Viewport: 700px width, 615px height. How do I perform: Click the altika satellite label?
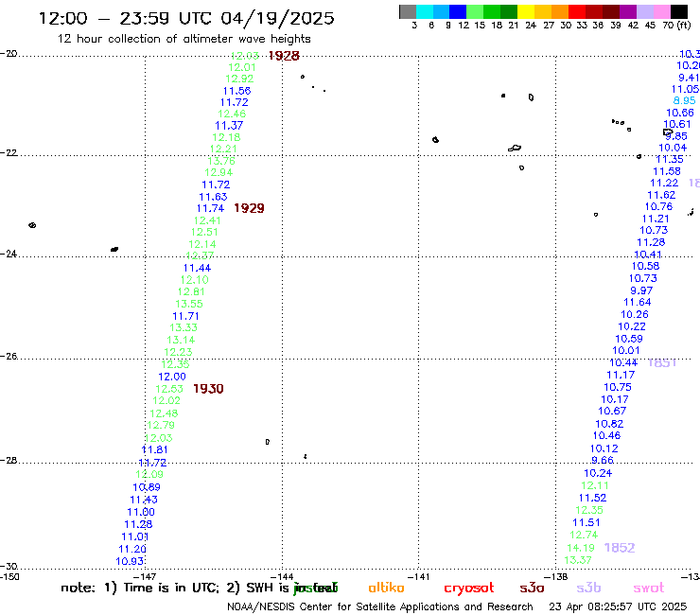click(x=386, y=588)
